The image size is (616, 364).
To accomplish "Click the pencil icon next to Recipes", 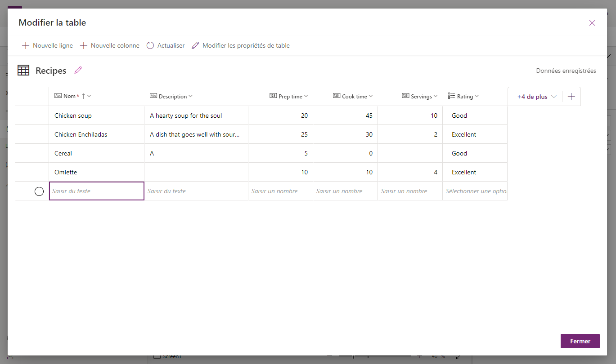I will [78, 70].
